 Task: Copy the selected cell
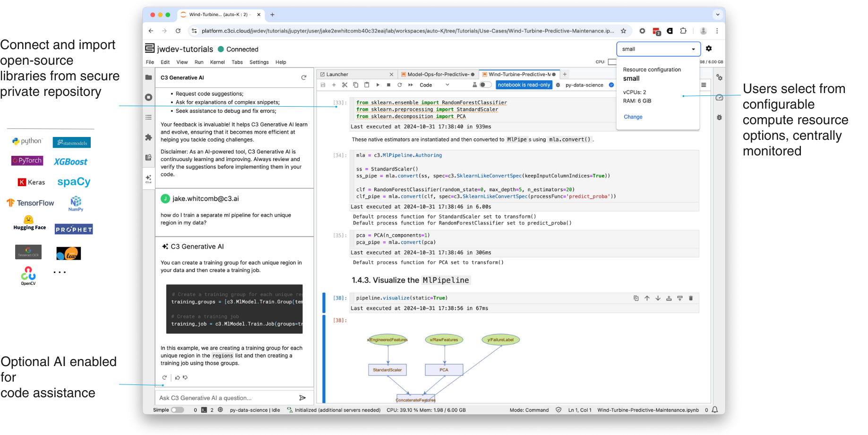[x=356, y=85]
